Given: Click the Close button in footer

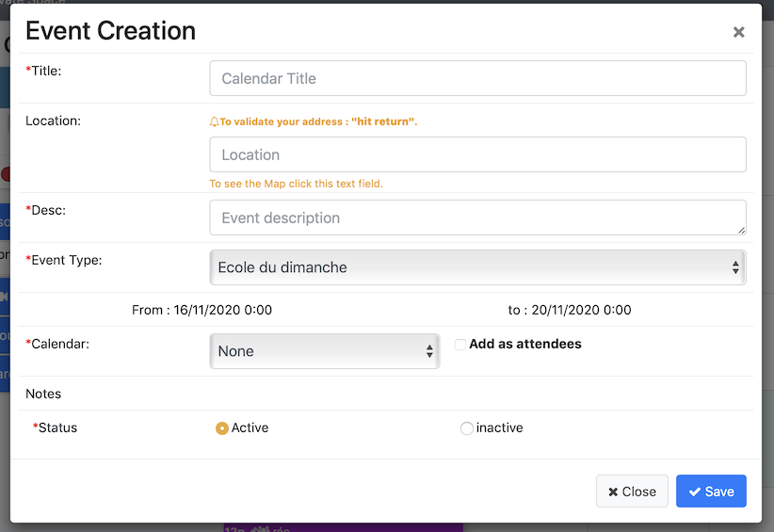Looking at the screenshot, I should [632, 491].
